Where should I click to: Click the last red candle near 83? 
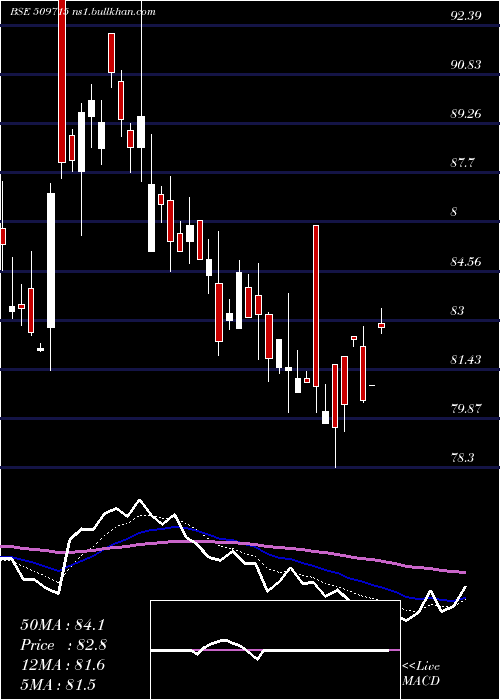point(381,325)
